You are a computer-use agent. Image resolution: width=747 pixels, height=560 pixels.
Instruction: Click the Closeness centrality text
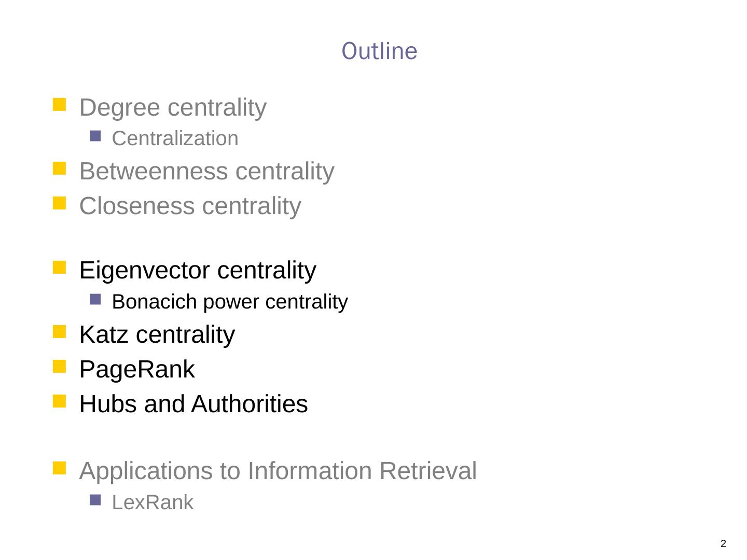[x=190, y=206]
